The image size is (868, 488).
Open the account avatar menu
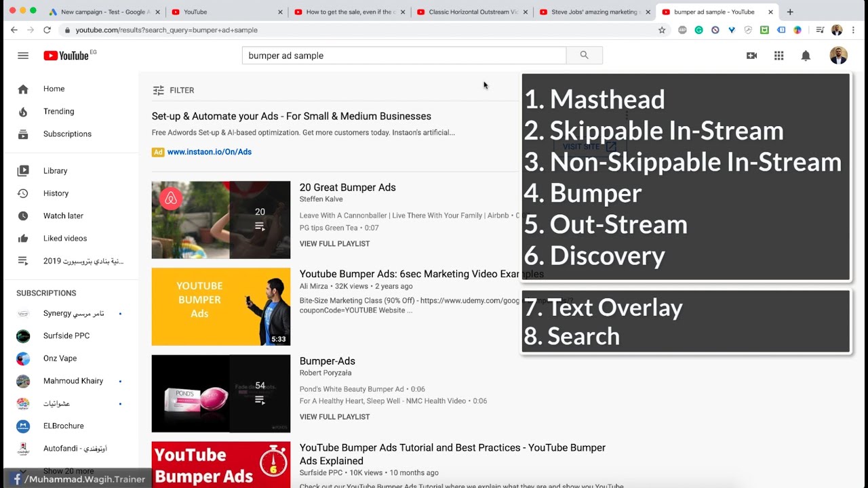click(x=839, y=56)
